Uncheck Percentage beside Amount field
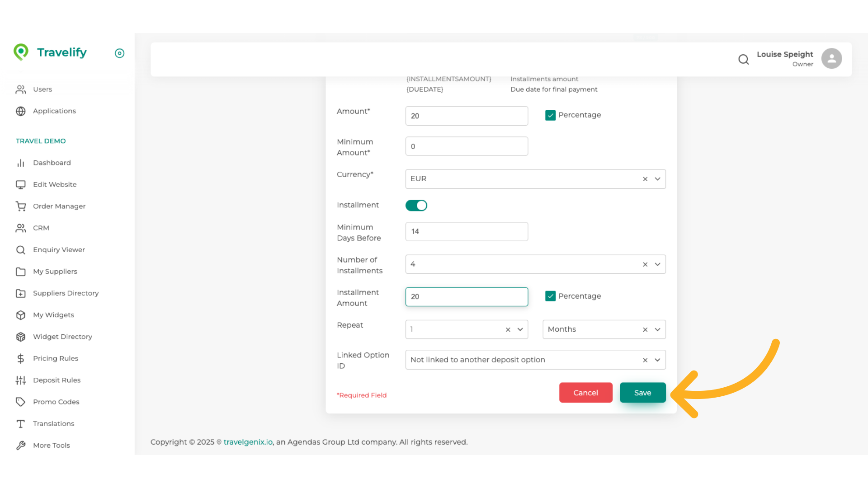 coord(550,115)
